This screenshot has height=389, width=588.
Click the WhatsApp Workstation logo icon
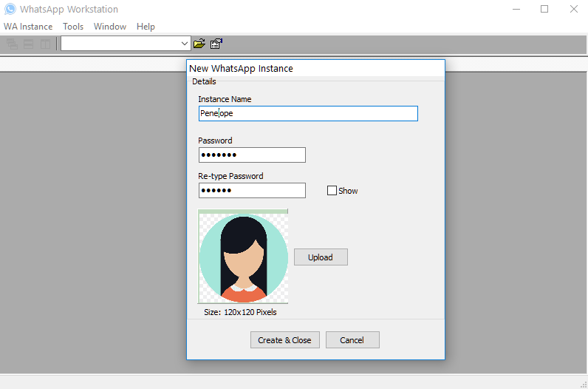pyautogui.click(x=10, y=9)
